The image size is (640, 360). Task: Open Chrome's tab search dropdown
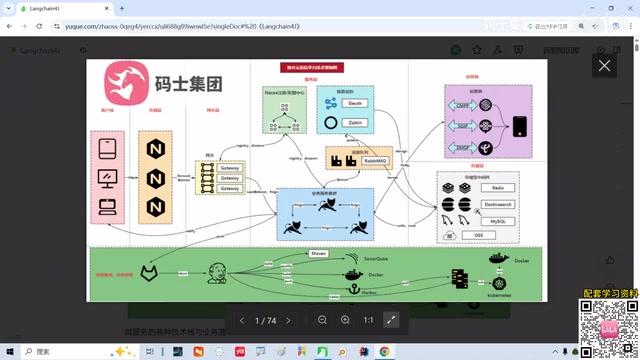[8, 8]
